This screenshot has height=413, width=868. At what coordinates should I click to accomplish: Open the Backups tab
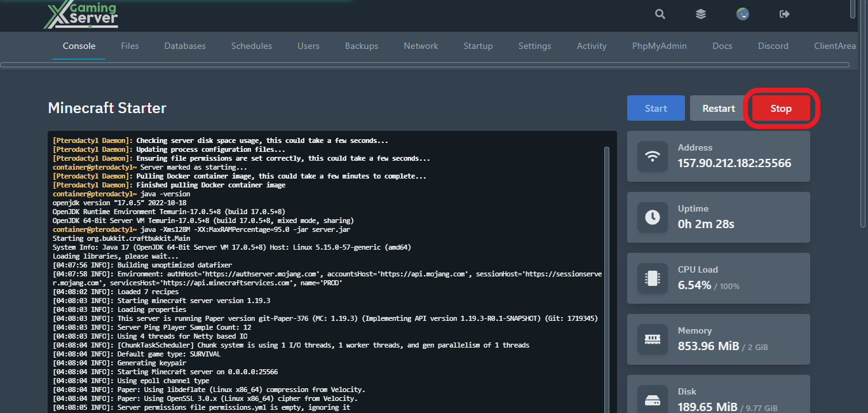pos(362,46)
